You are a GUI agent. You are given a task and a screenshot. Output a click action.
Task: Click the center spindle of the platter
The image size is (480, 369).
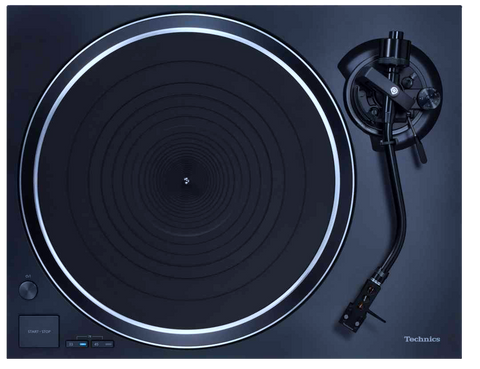coord(186,181)
